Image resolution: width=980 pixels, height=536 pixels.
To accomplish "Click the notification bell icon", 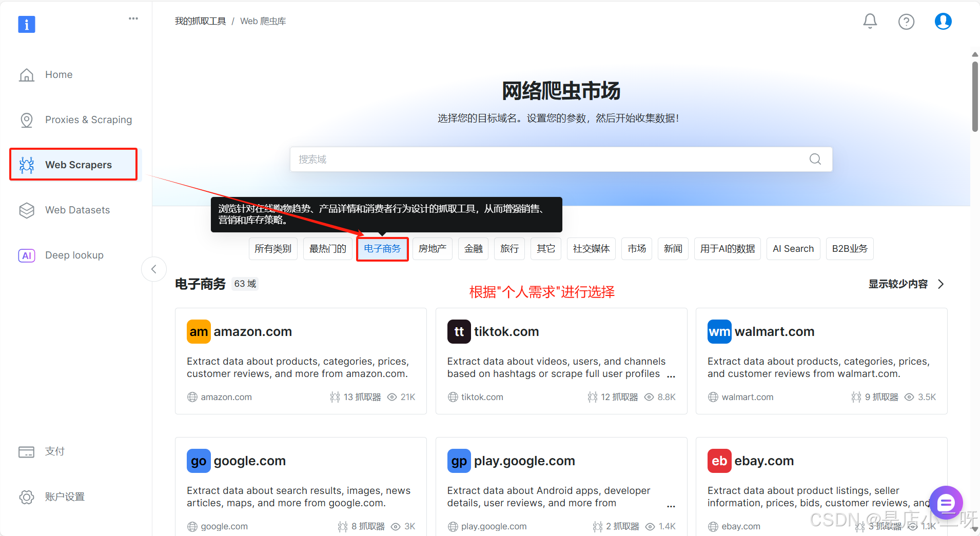I will [870, 21].
